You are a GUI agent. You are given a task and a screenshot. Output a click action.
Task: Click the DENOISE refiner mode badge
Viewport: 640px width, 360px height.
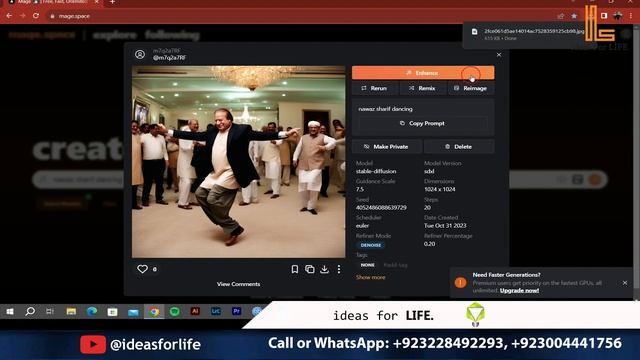371,245
